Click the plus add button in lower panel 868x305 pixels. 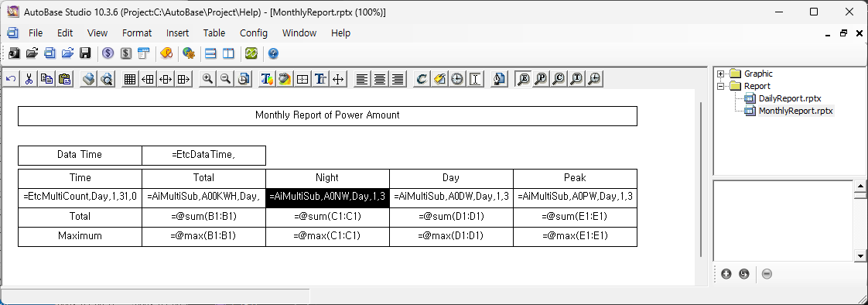click(x=726, y=274)
